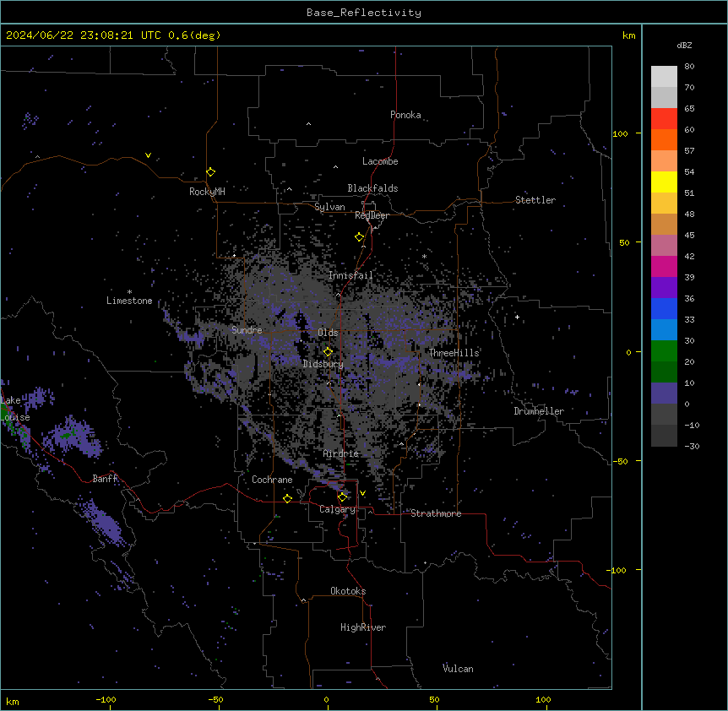Click asterisk marker above Limestone label
The image size is (728, 711).
[x=129, y=292]
